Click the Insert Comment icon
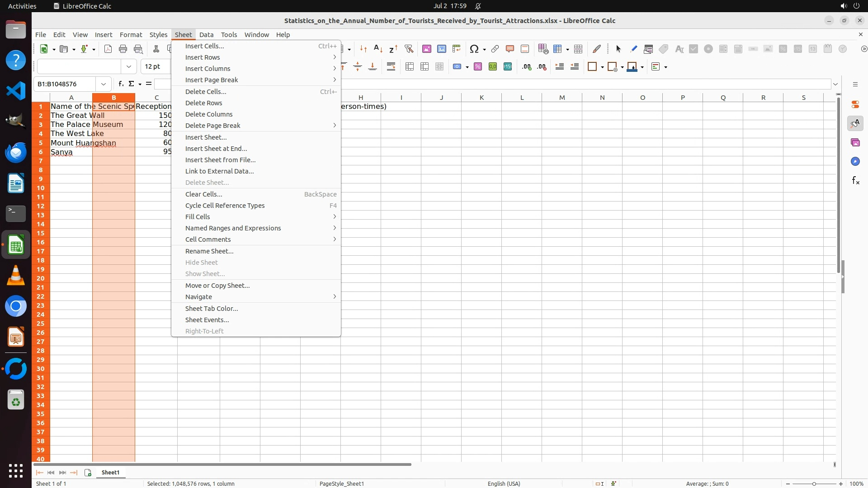 pyautogui.click(x=510, y=49)
